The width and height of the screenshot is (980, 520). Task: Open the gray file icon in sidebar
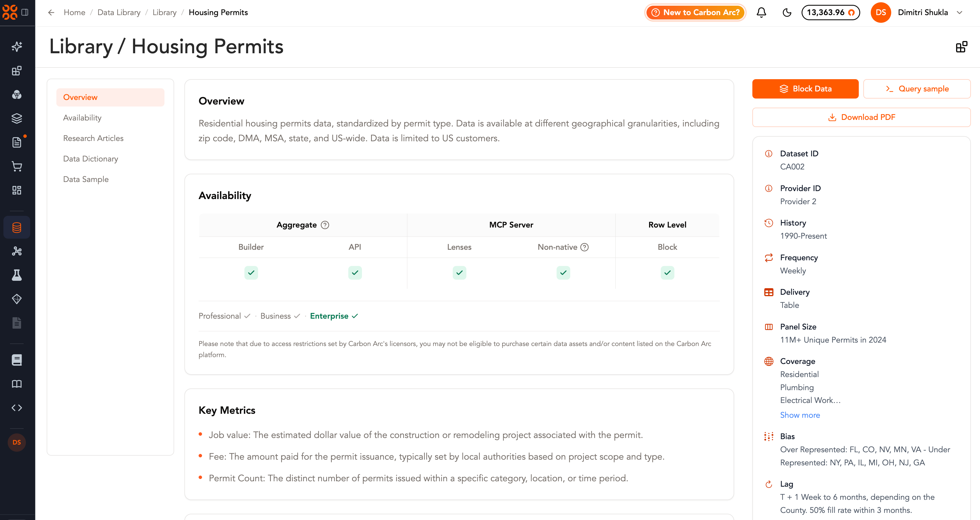17,323
